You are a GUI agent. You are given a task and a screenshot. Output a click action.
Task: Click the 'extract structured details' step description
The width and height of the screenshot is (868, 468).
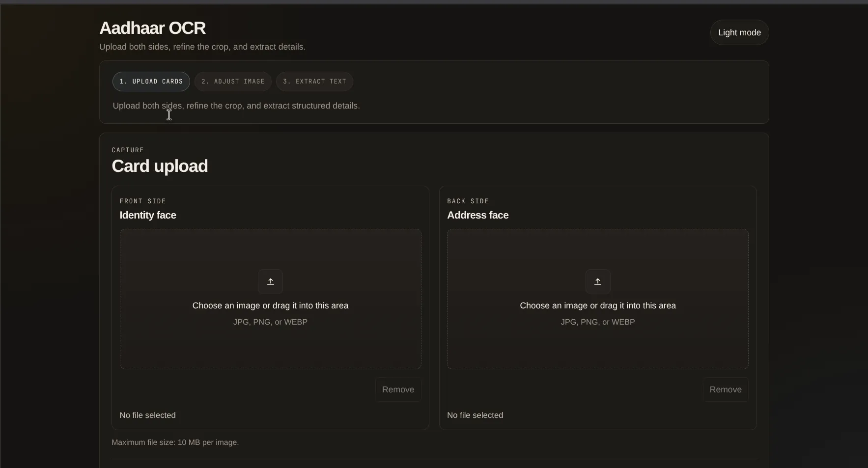tap(236, 106)
